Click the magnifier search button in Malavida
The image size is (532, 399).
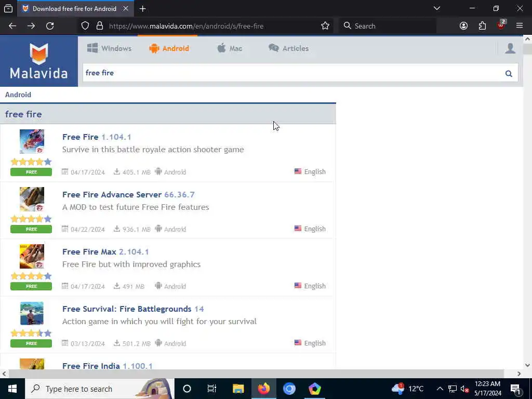[x=509, y=73]
